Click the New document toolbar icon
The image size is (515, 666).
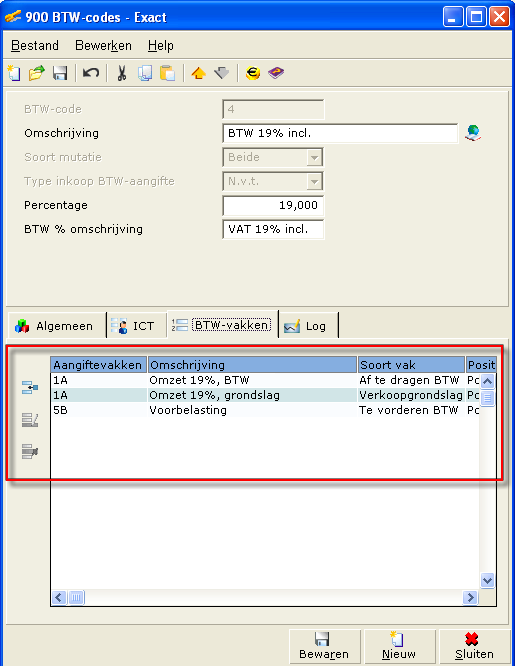(14, 73)
